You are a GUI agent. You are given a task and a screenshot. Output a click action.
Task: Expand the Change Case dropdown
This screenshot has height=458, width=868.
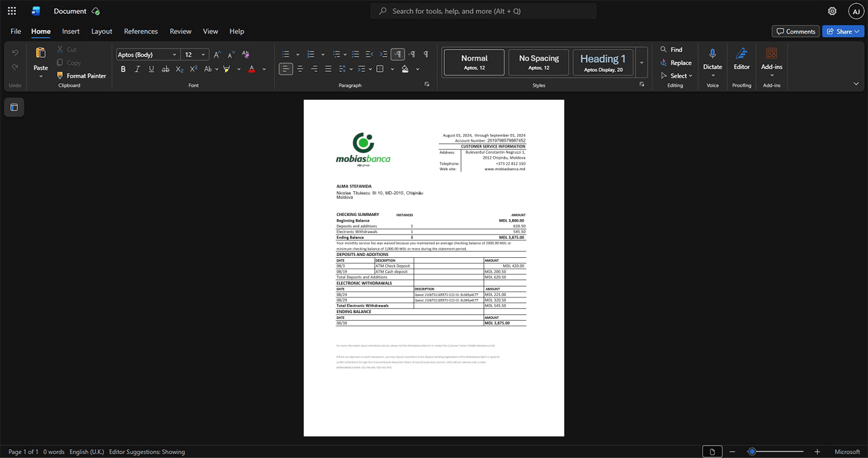[217, 69]
